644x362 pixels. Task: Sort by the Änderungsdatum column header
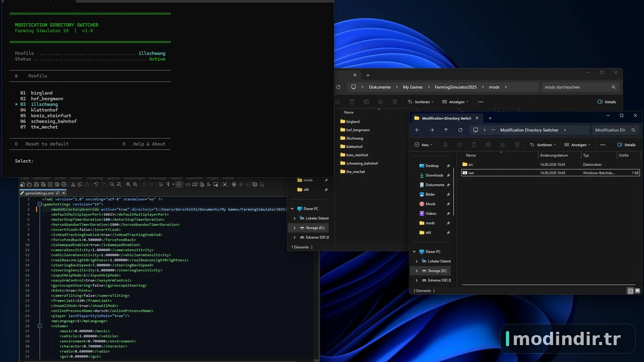coord(559,155)
